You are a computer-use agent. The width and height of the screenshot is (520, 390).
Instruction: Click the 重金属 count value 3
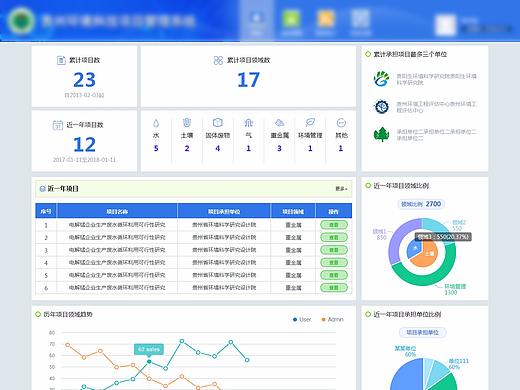[x=279, y=148]
